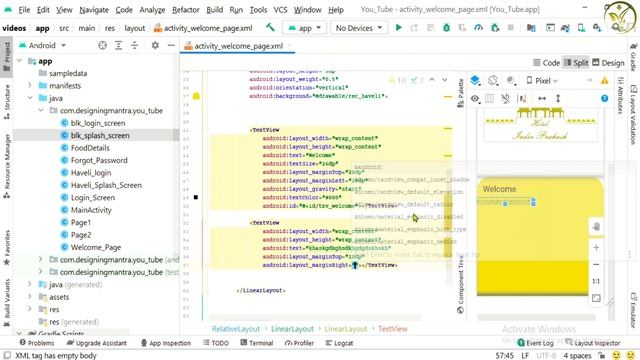Click Zoom to Fit Screen icon

pyautogui.click(x=596, y=298)
